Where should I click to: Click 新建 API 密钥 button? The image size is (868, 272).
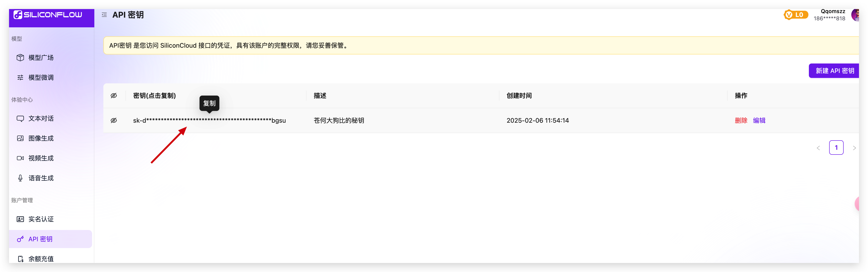pos(834,71)
